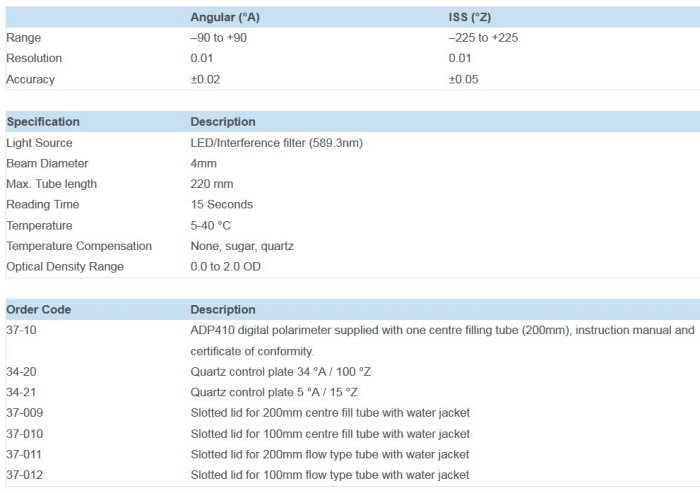Image resolution: width=700 pixels, height=493 pixels.
Task: Select the Quartz control plate 34 °A description
Action: [280, 372]
